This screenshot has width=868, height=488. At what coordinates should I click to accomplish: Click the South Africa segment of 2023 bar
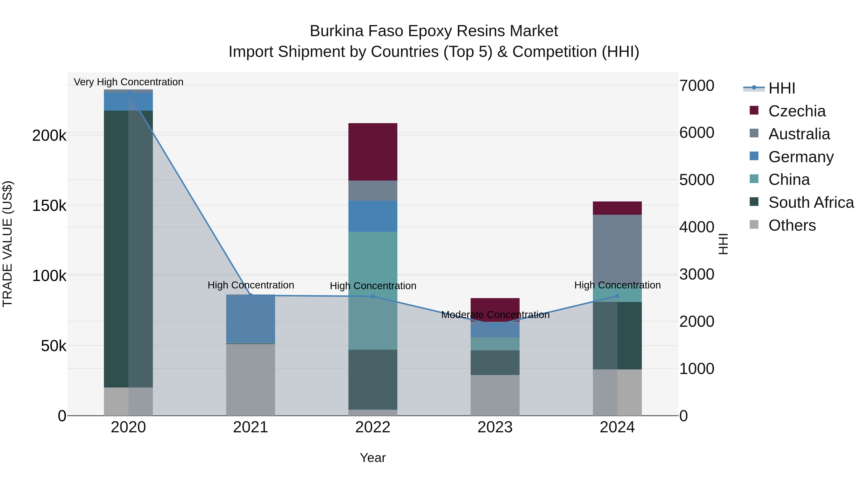coord(495,363)
